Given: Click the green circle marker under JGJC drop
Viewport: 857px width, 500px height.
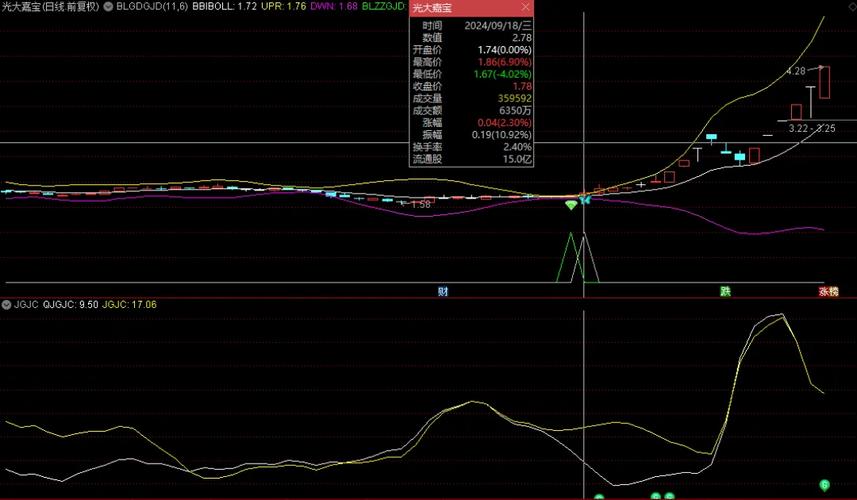Looking at the screenshot, I should pos(825,485).
